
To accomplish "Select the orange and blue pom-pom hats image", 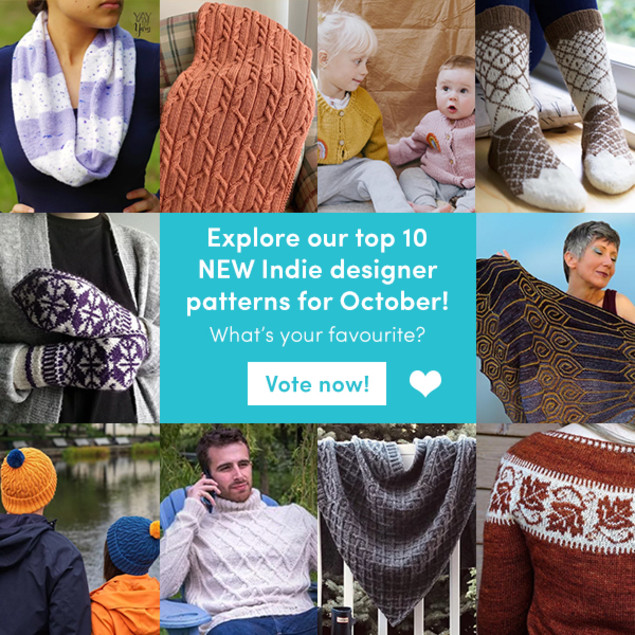I will (80, 529).
